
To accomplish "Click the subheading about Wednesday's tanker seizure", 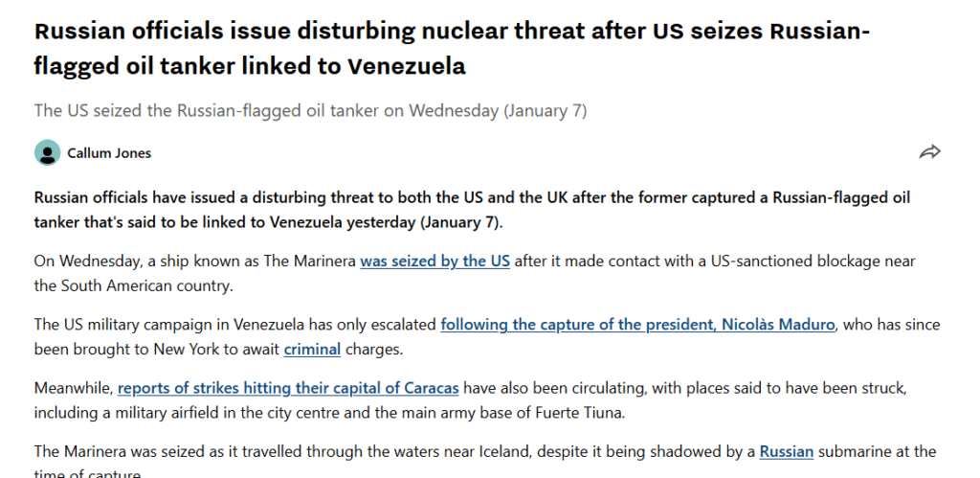I will 310,110.
